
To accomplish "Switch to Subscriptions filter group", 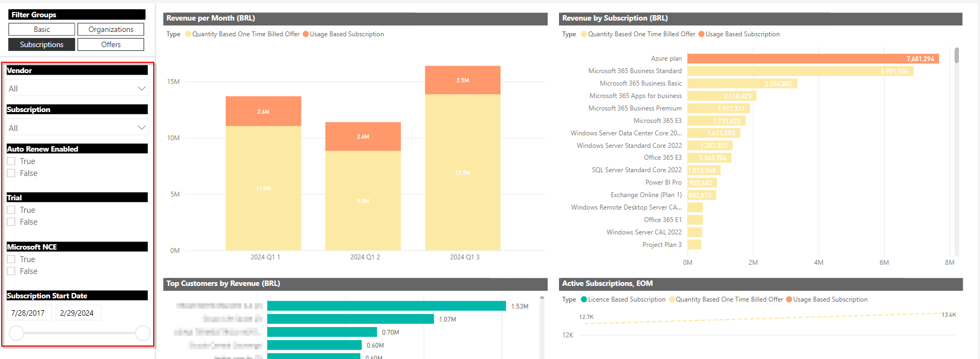I will tap(42, 44).
